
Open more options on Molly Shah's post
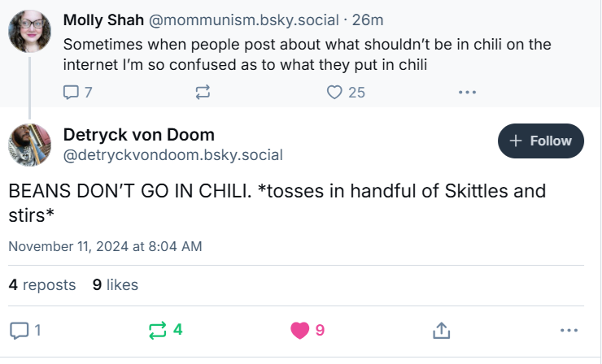click(466, 92)
